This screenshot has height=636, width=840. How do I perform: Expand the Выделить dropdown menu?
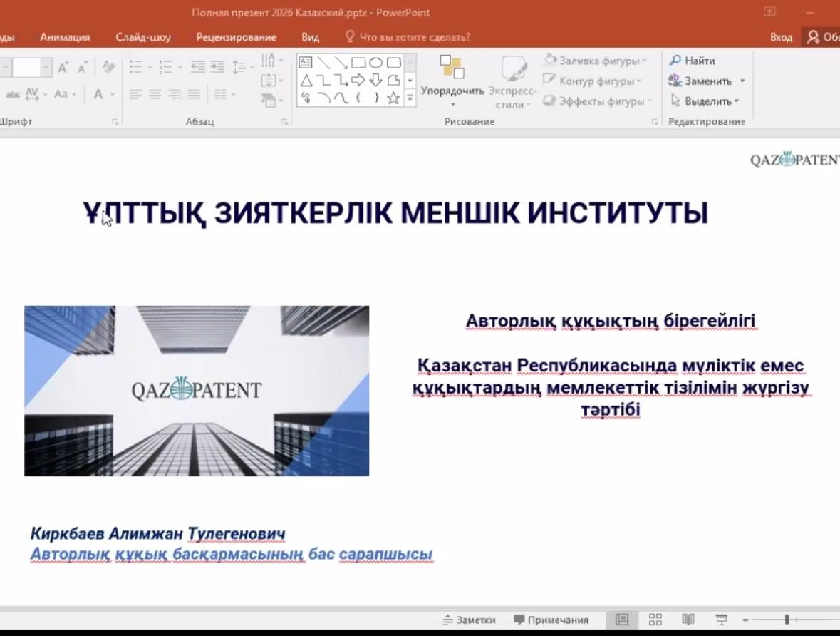tap(705, 101)
